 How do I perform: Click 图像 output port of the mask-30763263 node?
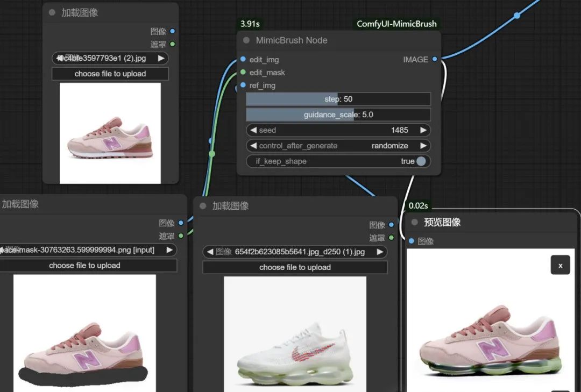181,223
